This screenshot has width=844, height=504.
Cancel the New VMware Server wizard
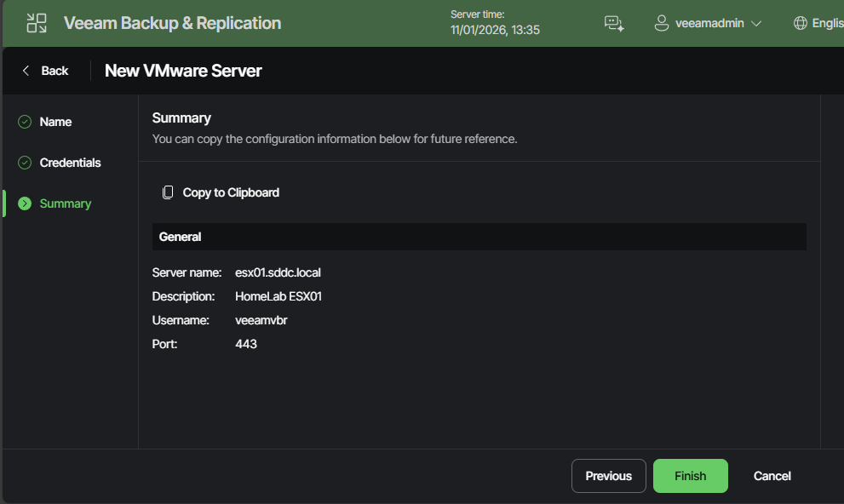click(771, 475)
